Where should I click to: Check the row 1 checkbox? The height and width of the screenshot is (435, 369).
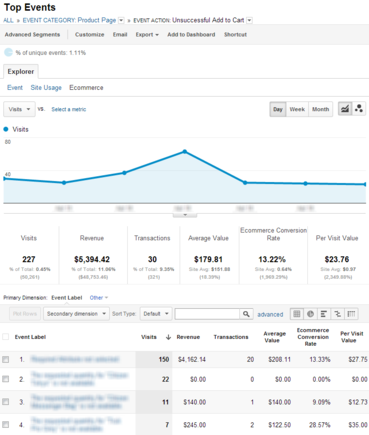pyautogui.click(x=6, y=359)
